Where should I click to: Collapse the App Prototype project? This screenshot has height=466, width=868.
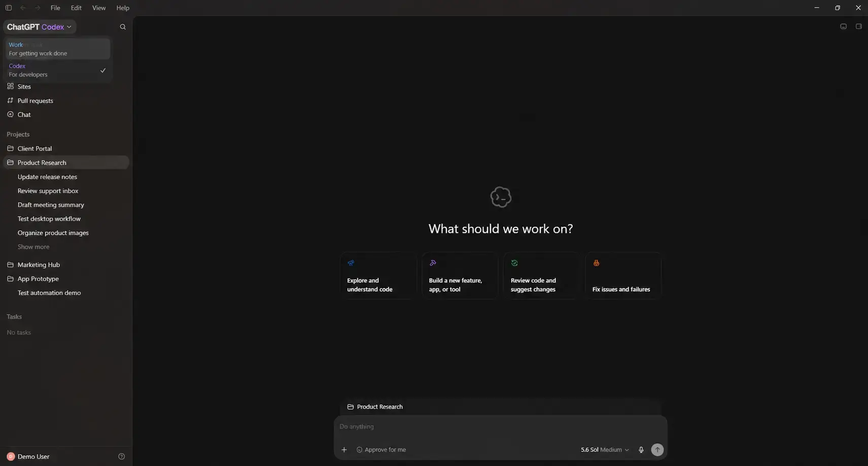click(66, 279)
